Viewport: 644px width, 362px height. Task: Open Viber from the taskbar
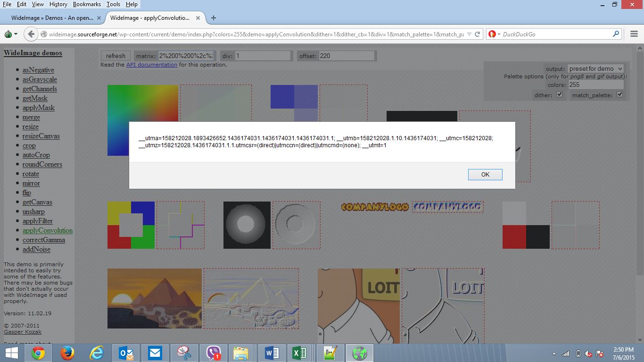[x=214, y=353]
